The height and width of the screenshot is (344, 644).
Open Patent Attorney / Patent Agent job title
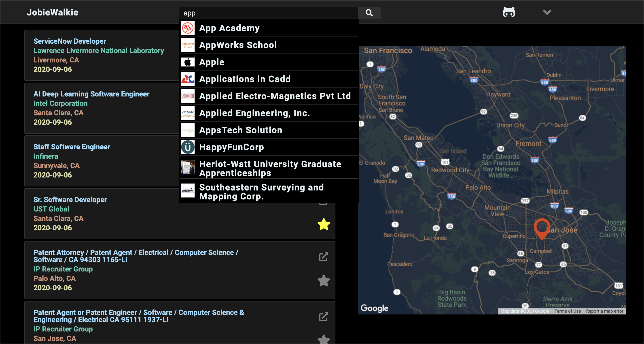point(136,256)
